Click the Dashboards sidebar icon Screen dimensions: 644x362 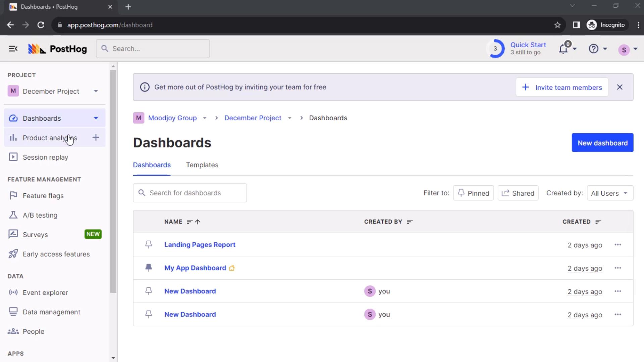click(13, 118)
